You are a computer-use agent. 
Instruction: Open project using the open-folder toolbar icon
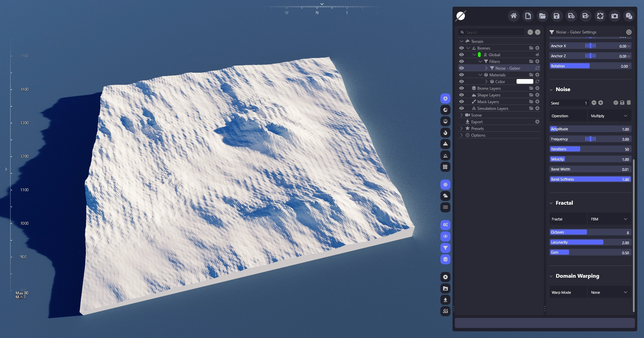tap(542, 16)
